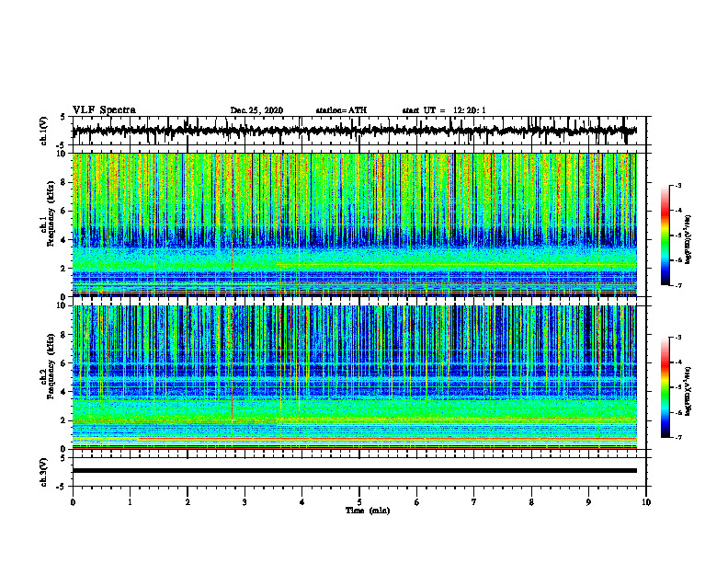Click the "-7" label on ch.2 colorbar

pyautogui.click(x=677, y=437)
